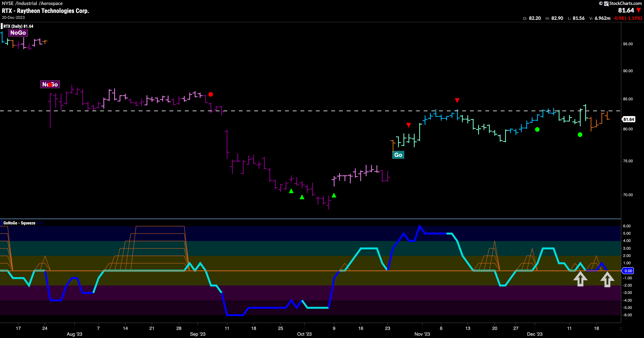Click the NYSE /Industrial /Aerospace text
Screen dimensions: 644x338
tap(32, 3)
